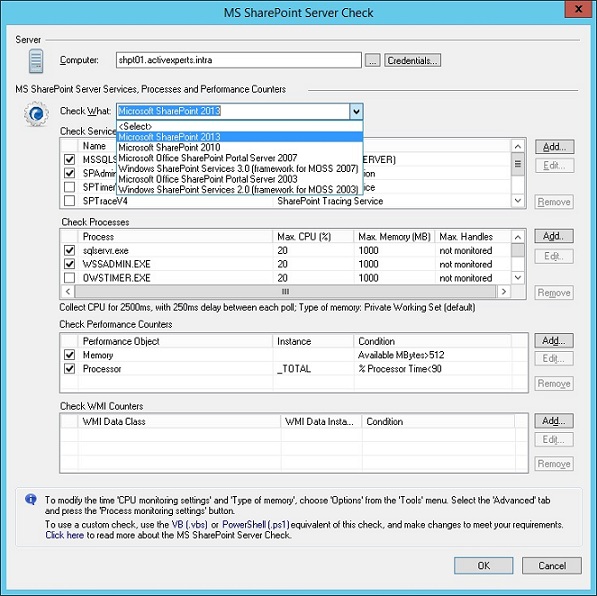The height and width of the screenshot is (596, 597).
Task: Toggle the MSSQL service checkbox
Action: [69, 159]
